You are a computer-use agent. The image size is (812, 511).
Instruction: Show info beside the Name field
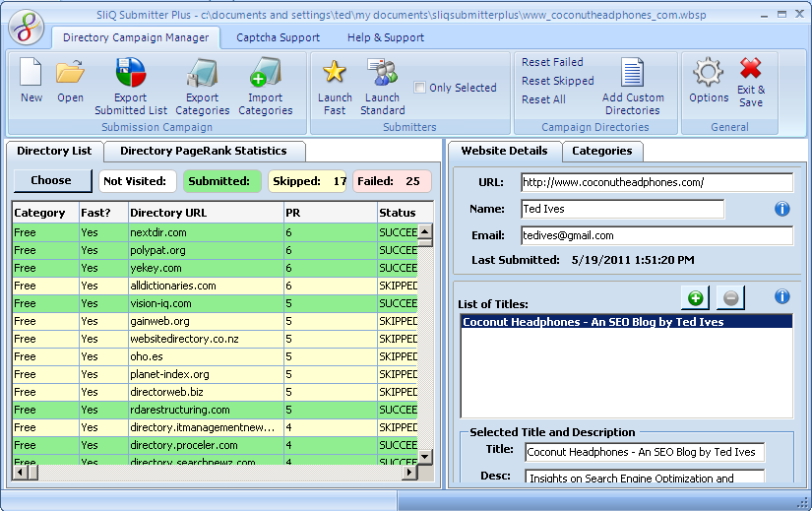click(781, 209)
